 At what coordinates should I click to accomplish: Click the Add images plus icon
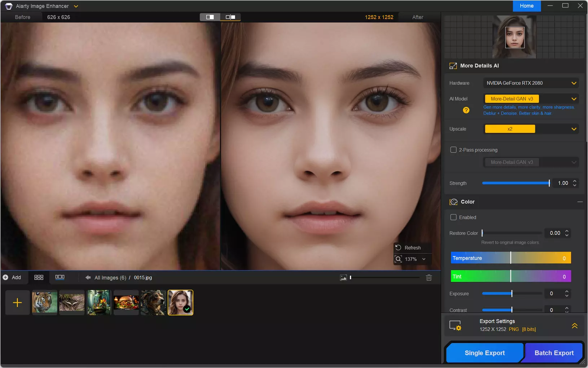(6, 277)
